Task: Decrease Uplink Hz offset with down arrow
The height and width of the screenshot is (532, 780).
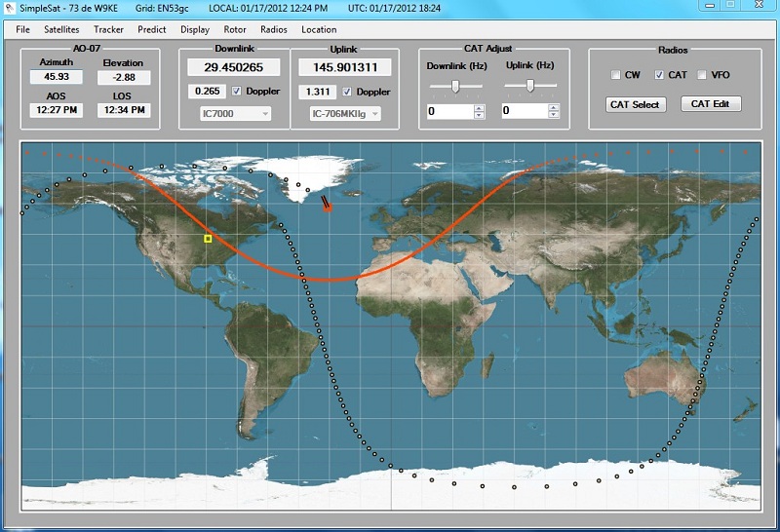Action: [554, 114]
